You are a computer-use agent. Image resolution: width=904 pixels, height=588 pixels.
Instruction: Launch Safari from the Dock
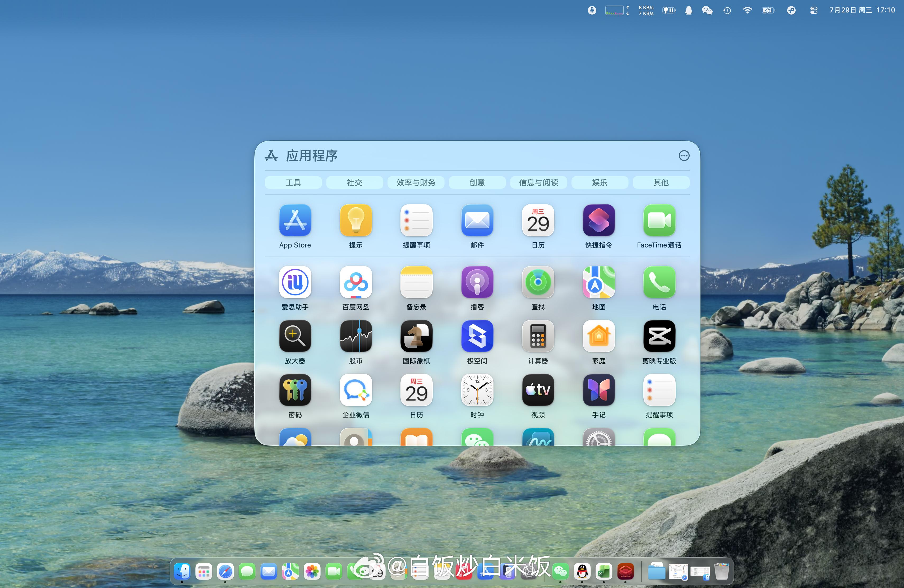tap(225, 571)
